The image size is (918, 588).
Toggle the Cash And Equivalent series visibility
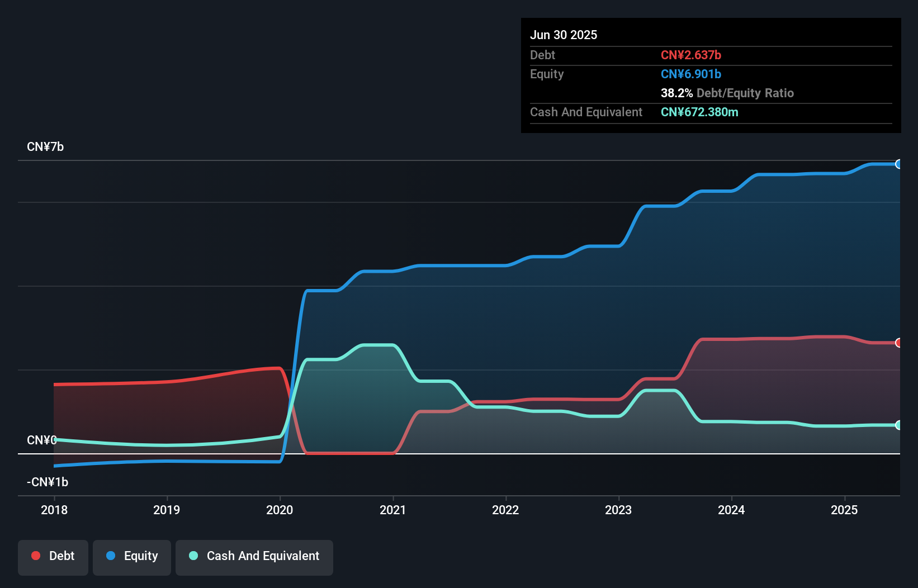click(254, 557)
